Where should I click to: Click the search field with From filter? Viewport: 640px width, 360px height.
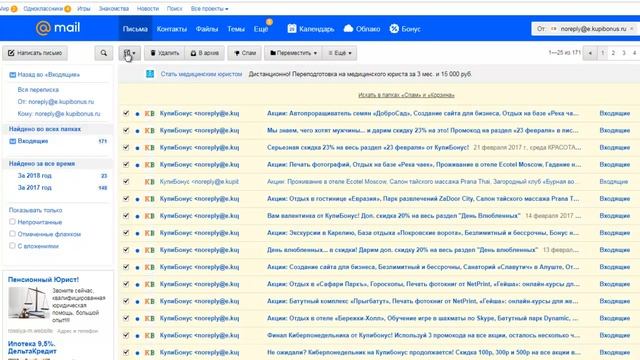pyautogui.click(x=585, y=29)
